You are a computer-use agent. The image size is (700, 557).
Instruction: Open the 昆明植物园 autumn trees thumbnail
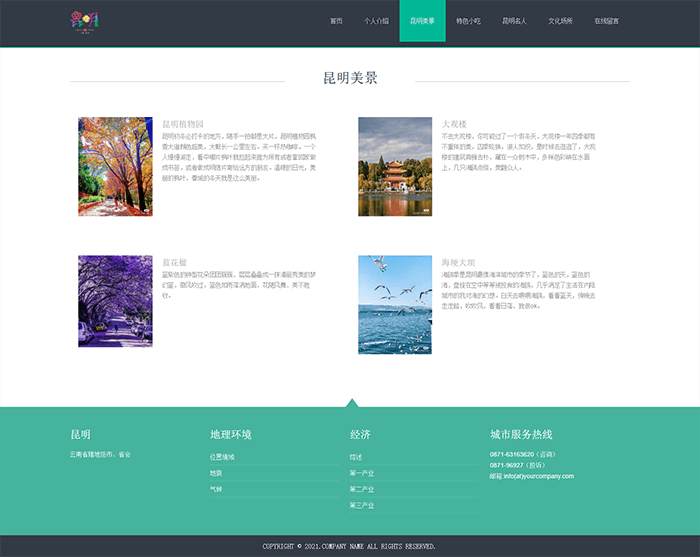click(115, 166)
